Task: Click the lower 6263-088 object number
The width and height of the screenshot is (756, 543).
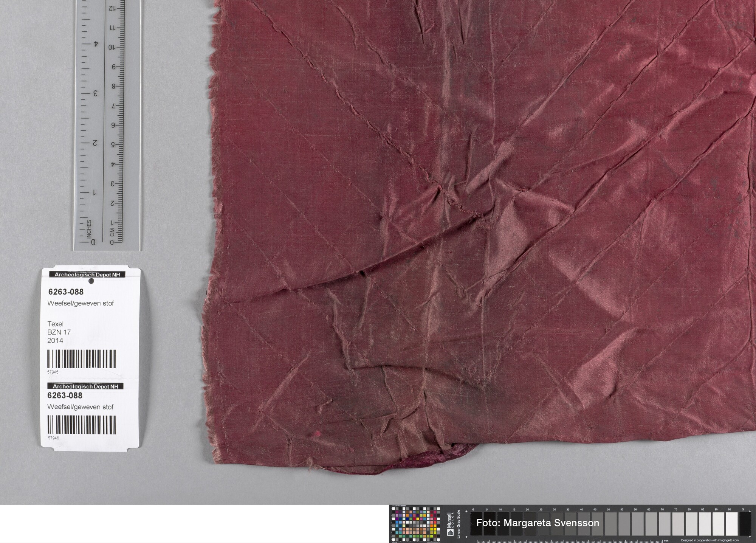Action: pos(65,396)
